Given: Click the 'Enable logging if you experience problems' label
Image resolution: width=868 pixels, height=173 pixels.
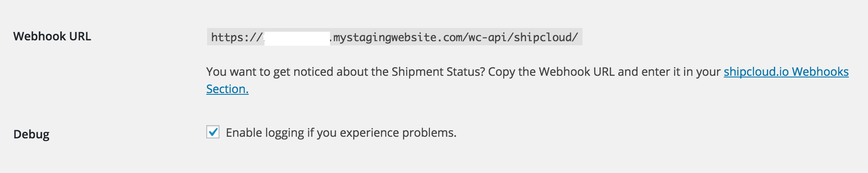Looking at the screenshot, I should pyautogui.click(x=341, y=133).
